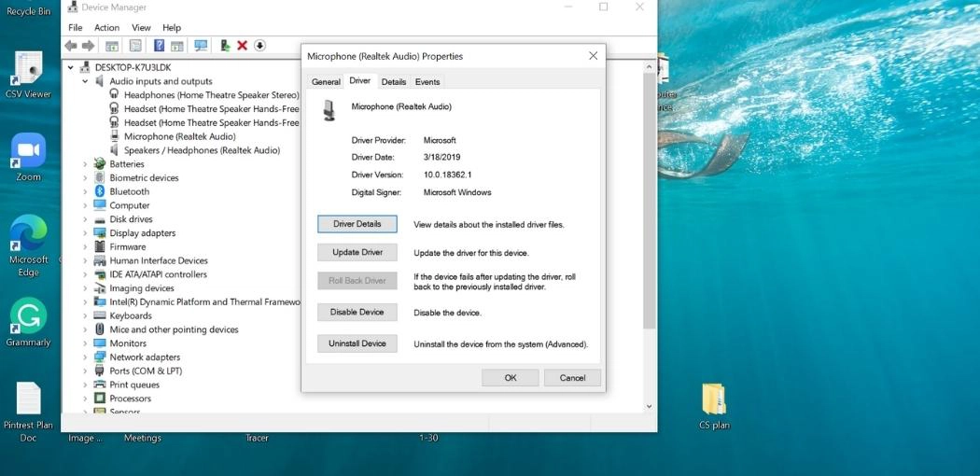Select Speakers / Headphones (Realtek Audio) device

click(x=194, y=150)
